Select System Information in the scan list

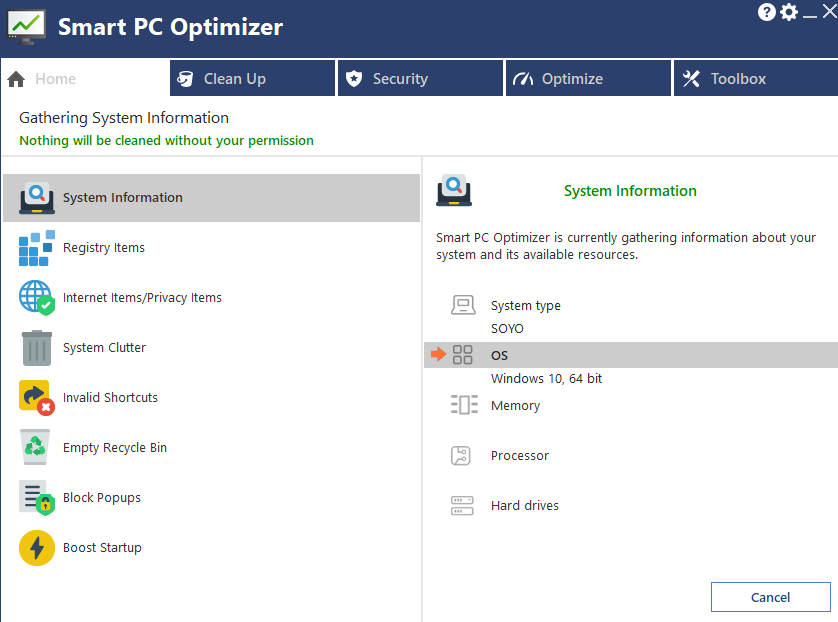tap(212, 198)
